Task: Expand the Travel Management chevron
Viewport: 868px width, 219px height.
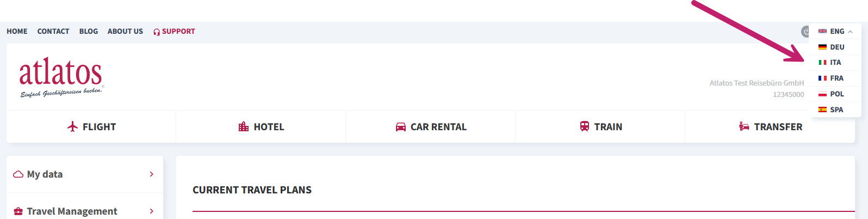Action: (151, 211)
